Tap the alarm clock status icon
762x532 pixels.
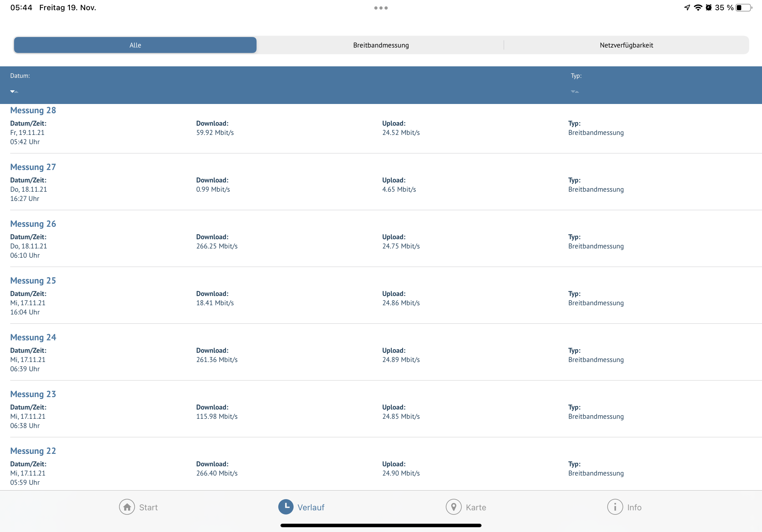pos(709,8)
